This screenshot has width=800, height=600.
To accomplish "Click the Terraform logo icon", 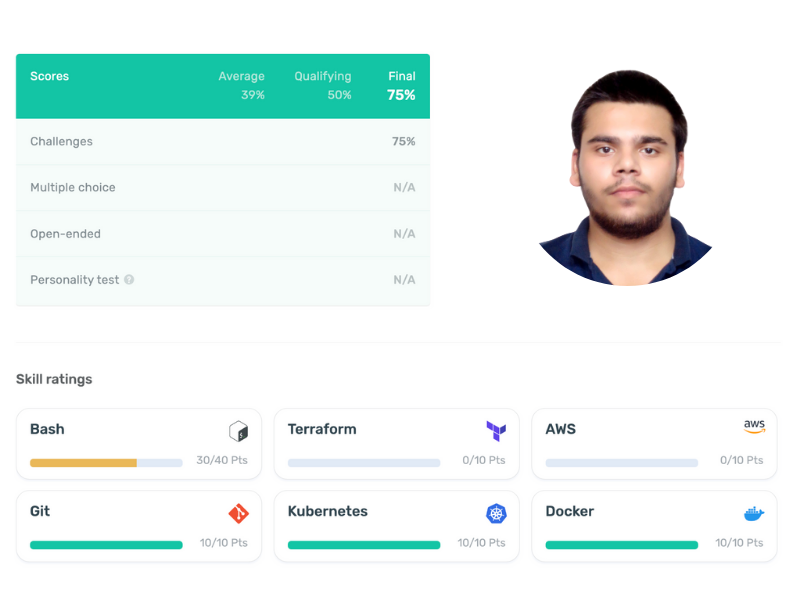I will click(x=496, y=431).
